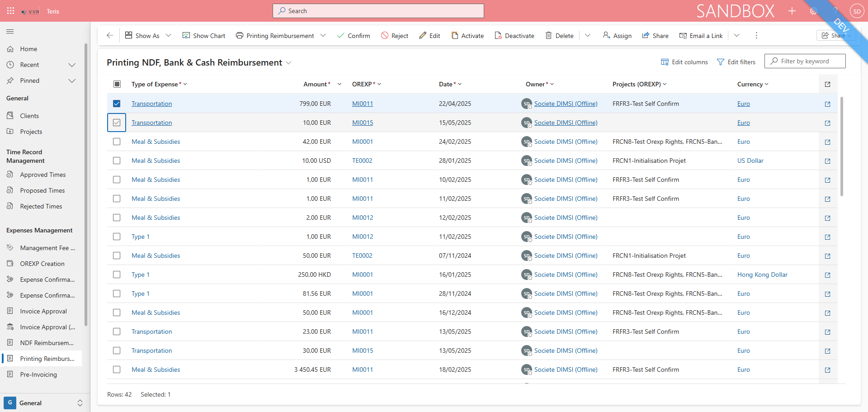The image size is (868, 412).
Task: Delete the selected record
Action: [559, 35]
